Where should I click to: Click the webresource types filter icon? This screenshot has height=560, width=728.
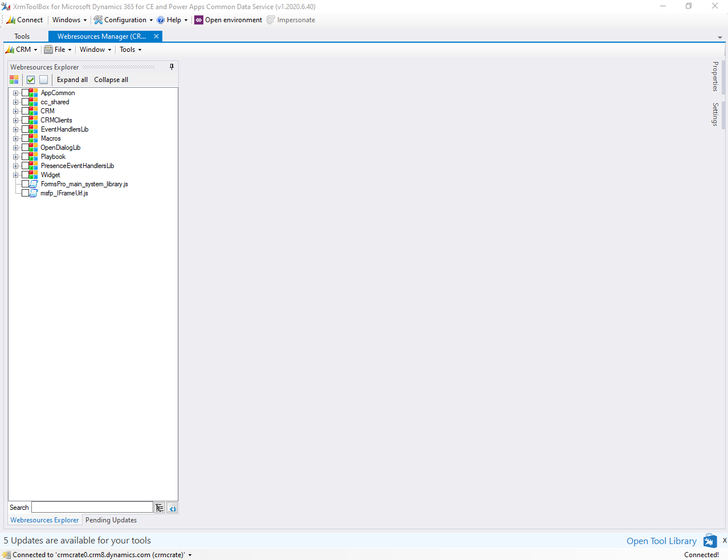tap(13, 79)
